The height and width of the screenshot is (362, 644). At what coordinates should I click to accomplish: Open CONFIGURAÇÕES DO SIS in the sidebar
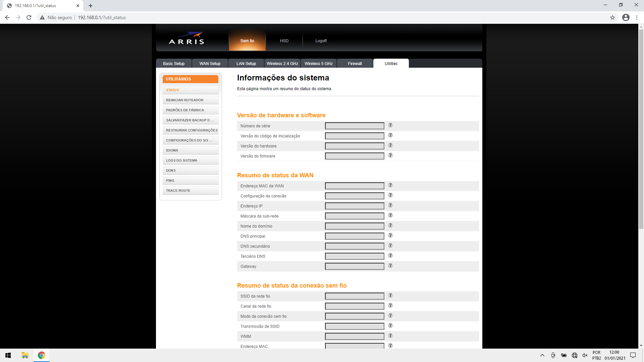tap(191, 140)
